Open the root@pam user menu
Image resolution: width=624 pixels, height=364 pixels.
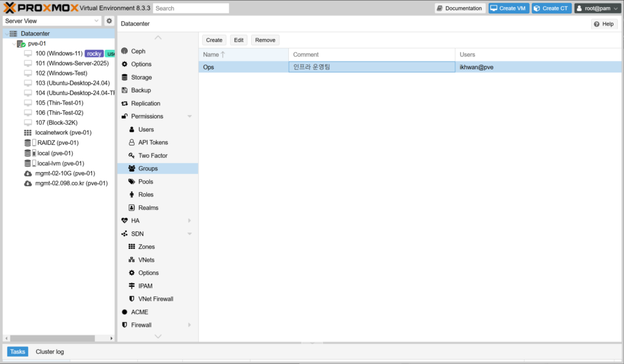click(x=597, y=9)
